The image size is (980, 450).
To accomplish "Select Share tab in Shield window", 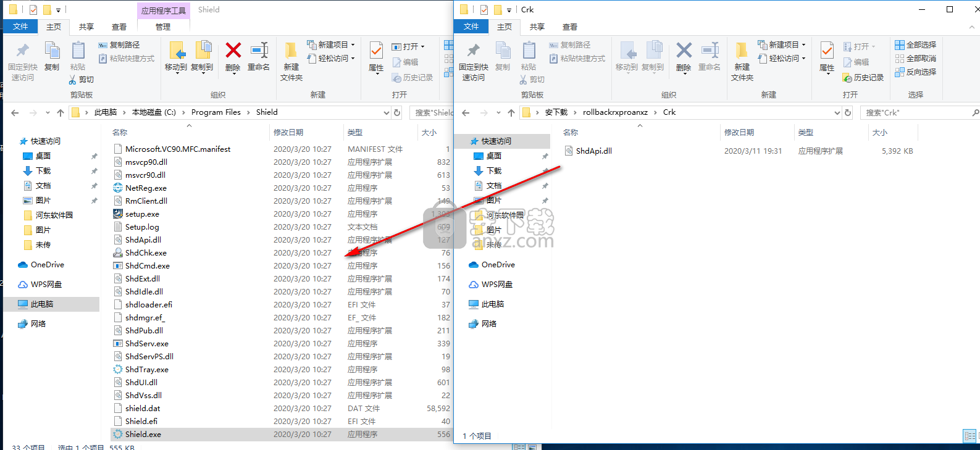I will pos(86,27).
